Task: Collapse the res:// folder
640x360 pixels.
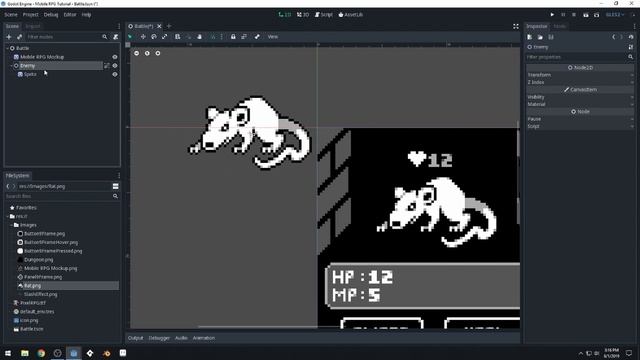Action: [x=7, y=216]
